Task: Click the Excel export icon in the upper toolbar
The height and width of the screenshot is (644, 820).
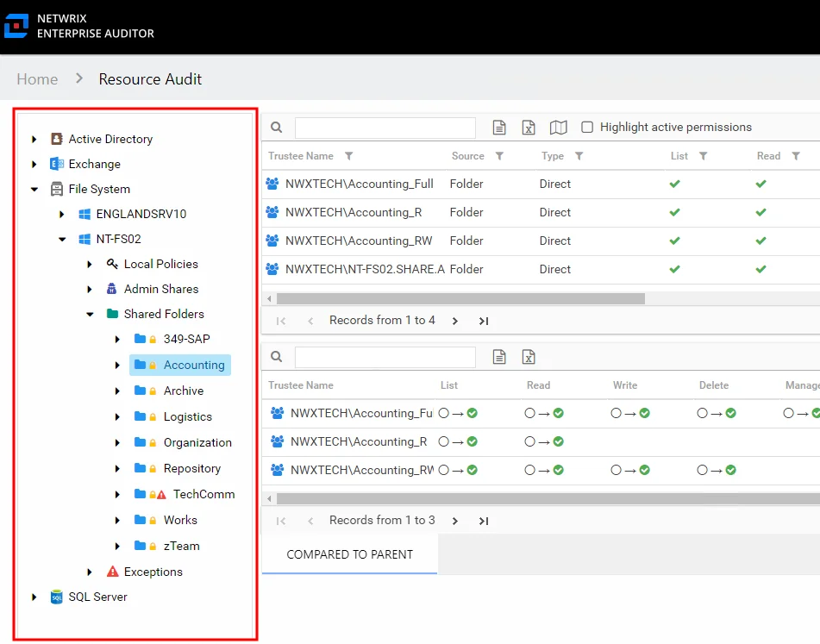Action: 529,127
